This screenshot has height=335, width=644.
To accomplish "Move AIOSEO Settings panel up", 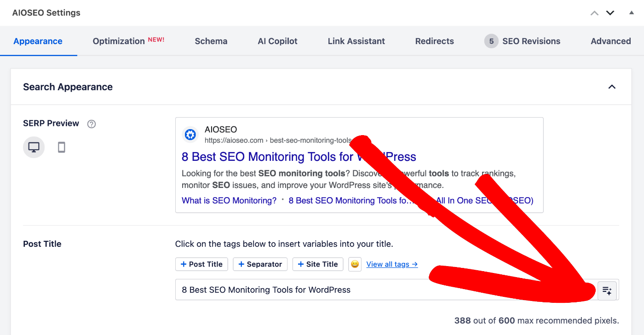I will point(594,13).
